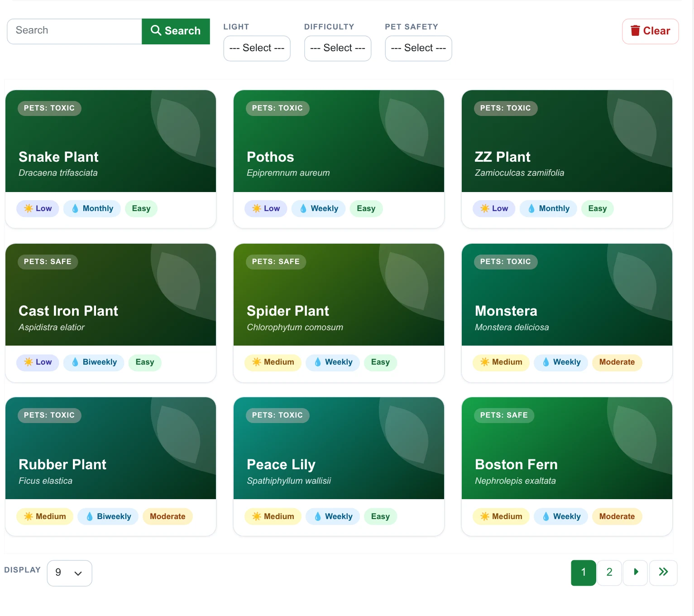Screen dimensions: 694x616
Task: Click the water drop on Cast Iron Plant's Biweekly tag
Action: pyautogui.click(x=75, y=362)
